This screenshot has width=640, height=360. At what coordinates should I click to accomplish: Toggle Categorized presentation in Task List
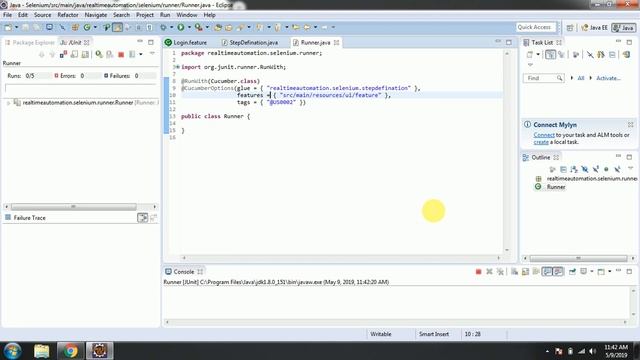[x=550, y=54]
